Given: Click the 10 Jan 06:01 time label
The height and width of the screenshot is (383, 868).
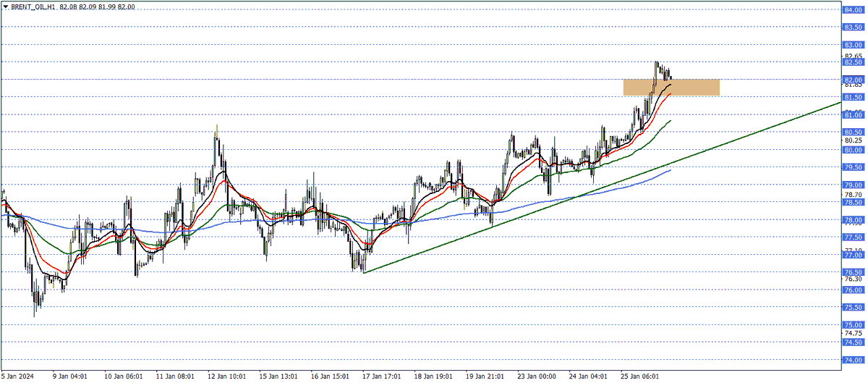Looking at the screenshot, I should [122, 376].
